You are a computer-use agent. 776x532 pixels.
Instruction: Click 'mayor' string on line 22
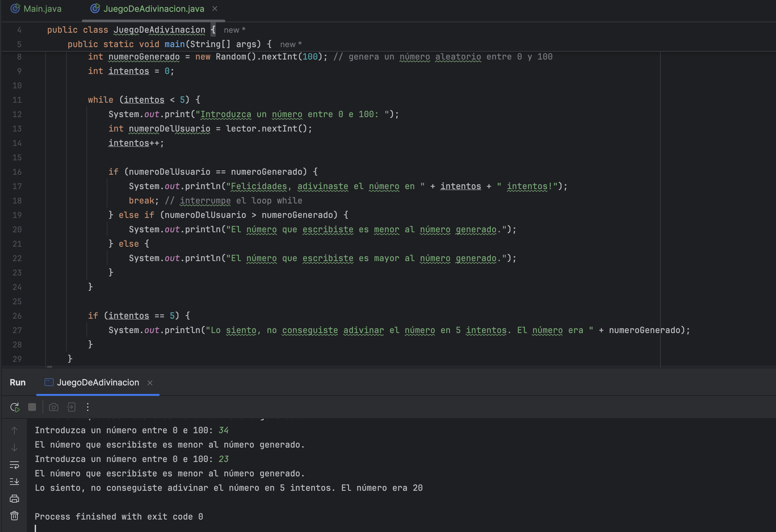(x=387, y=258)
